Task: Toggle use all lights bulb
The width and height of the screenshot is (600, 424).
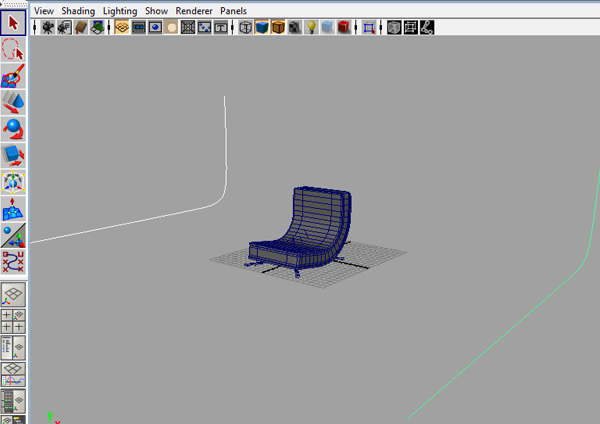Action: pos(311,28)
